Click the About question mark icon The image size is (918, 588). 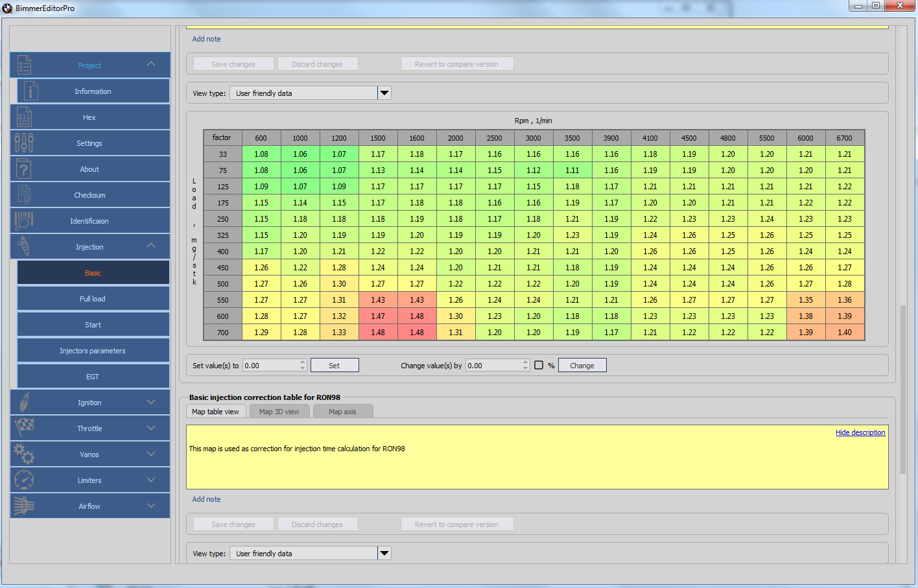click(x=24, y=169)
